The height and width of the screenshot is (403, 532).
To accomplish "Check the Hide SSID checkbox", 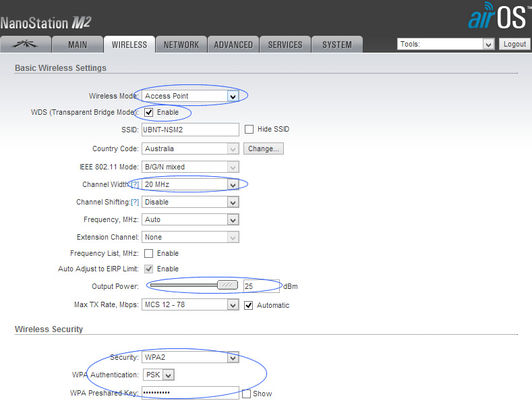I will pyautogui.click(x=249, y=129).
